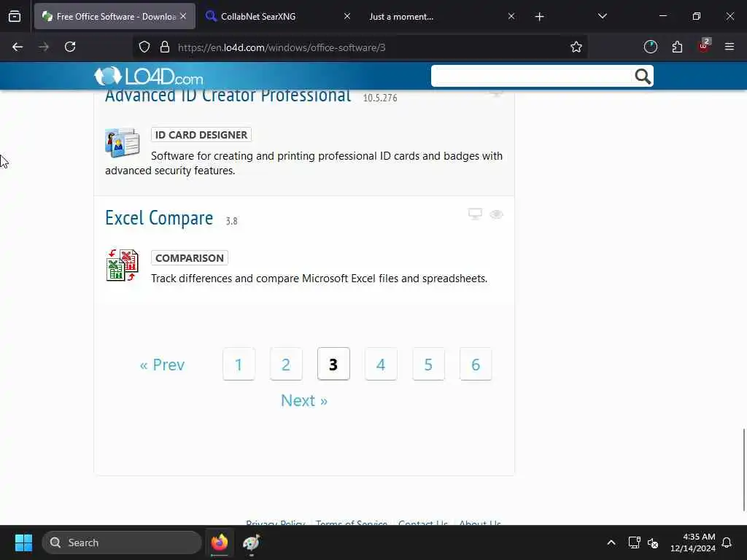Viewport: 747px width, 560px height.
Task: Close the Just a moment tab
Action: (x=511, y=17)
